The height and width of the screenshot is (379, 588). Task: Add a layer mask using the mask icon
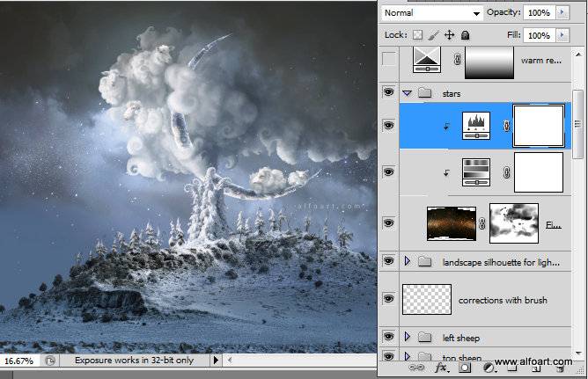(465, 368)
